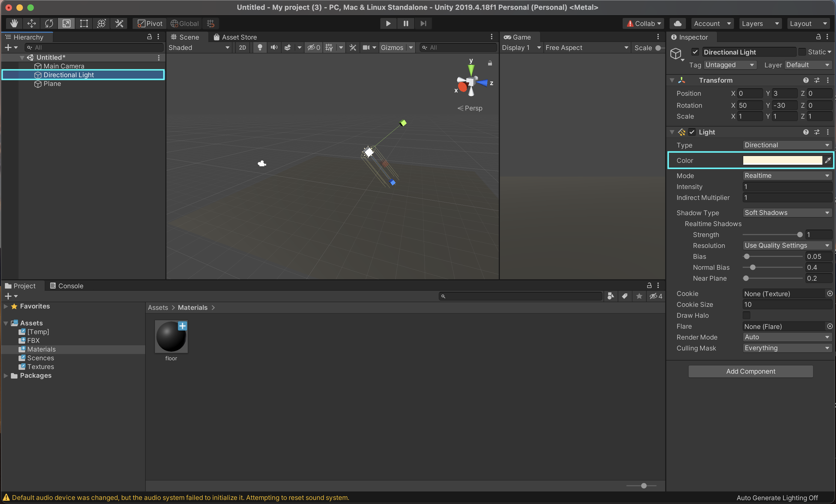Screen dimensions: 836x504
Task: Select the Hand tool in toolbar
Action: (14, 23)
